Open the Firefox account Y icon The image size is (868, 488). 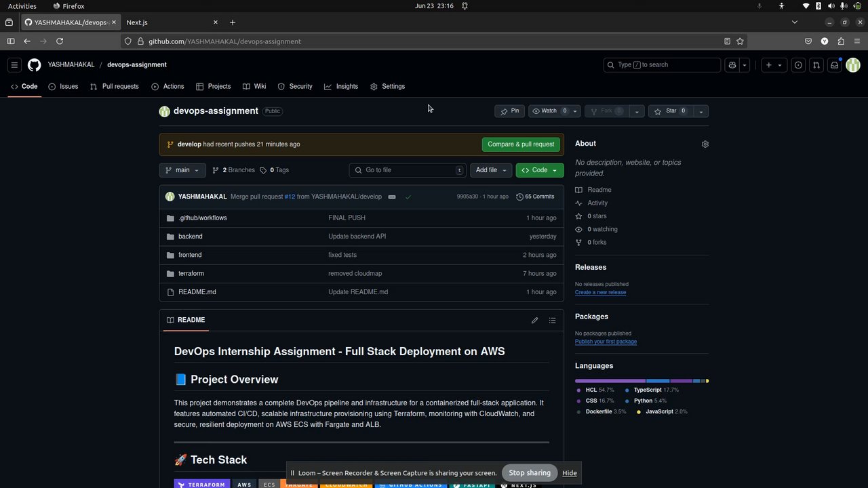pos(825,41)
